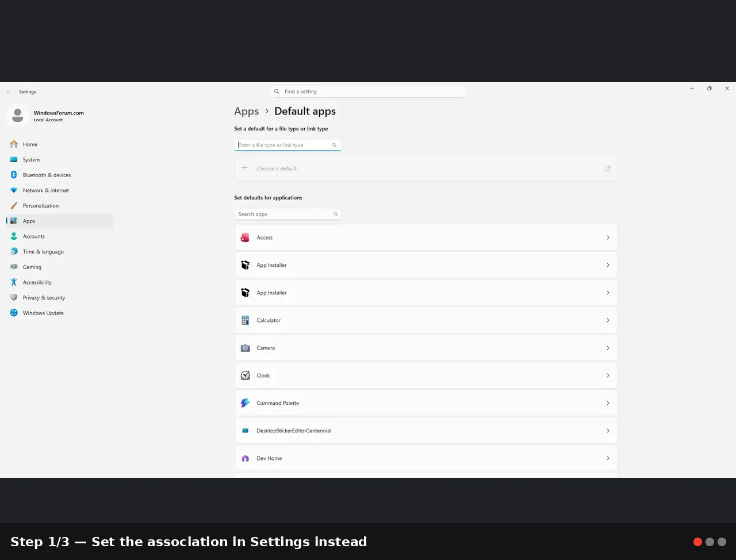Focus the Find a setting search box
736x560 pixels.
point(368,91)
